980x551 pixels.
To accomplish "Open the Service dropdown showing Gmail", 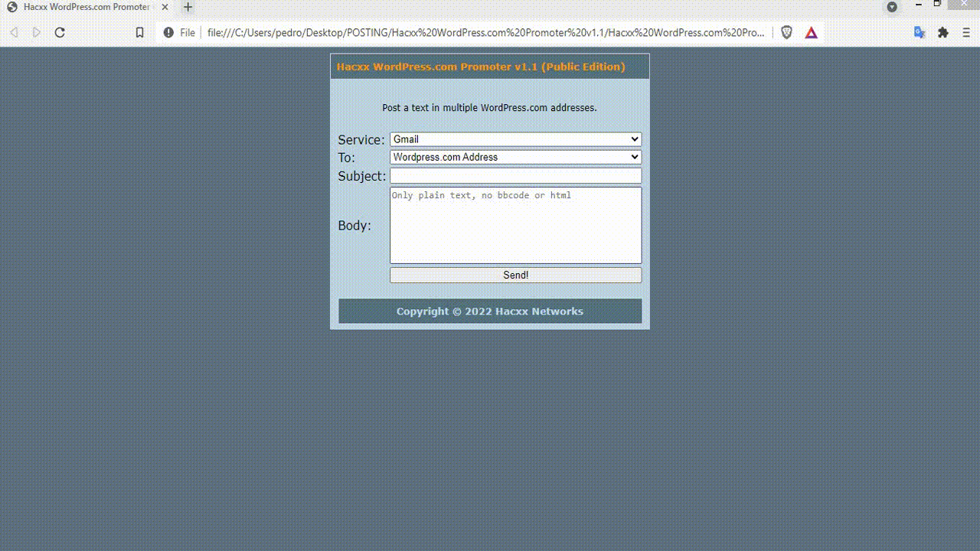I will [x=515, y=139].
